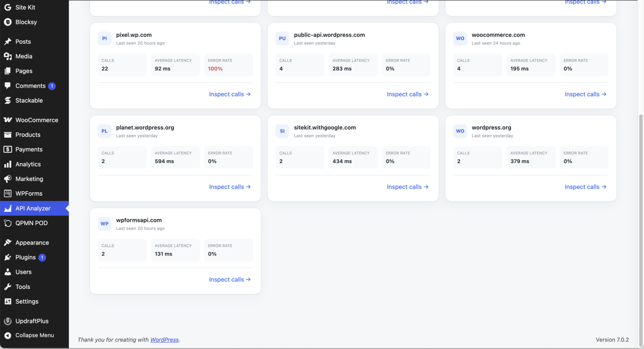644x349 pixels.
Task: Follow the WordPress footer link
Action: click(x=164, y=340)
